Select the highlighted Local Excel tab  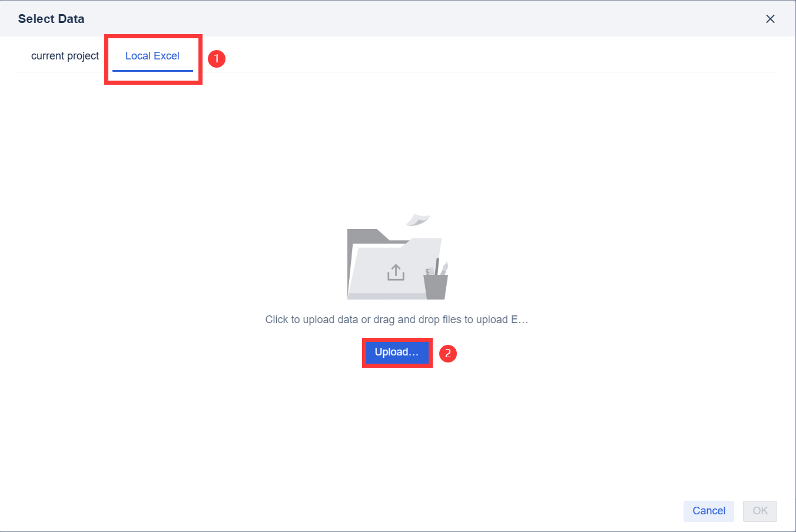pos(152,55)
